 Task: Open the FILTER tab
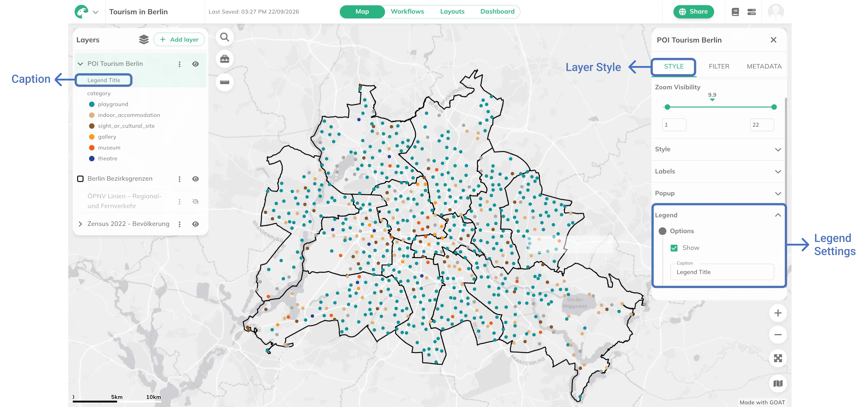pos(719,66)
